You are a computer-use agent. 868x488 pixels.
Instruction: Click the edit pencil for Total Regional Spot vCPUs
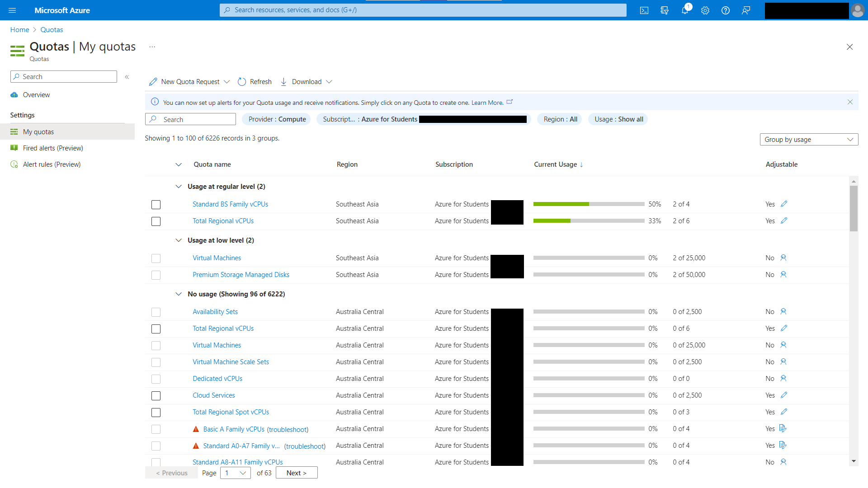(784, 412)
